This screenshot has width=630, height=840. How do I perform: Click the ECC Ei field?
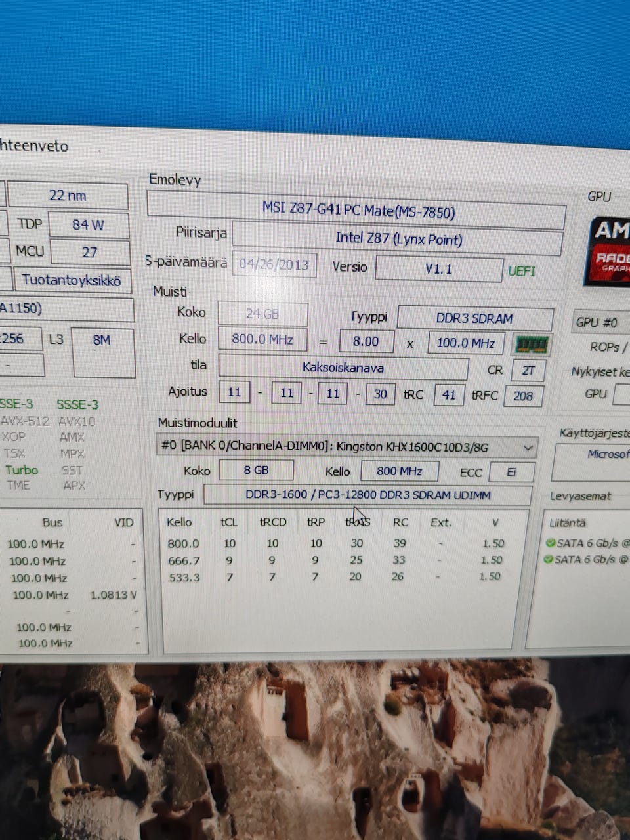click(x=511, y=472)
